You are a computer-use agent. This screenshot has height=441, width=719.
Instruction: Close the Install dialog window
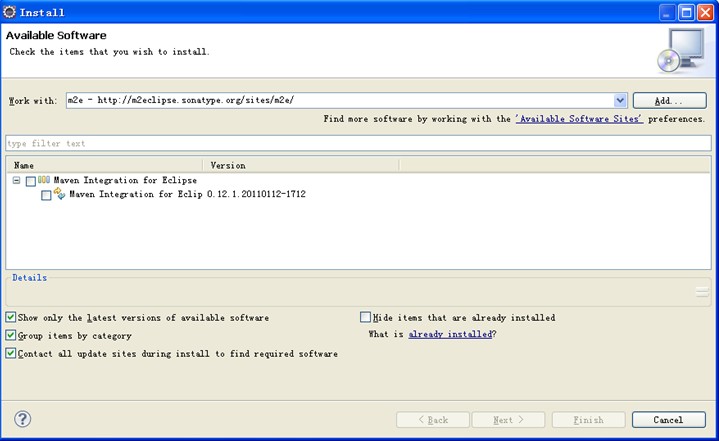pos(706,12)
